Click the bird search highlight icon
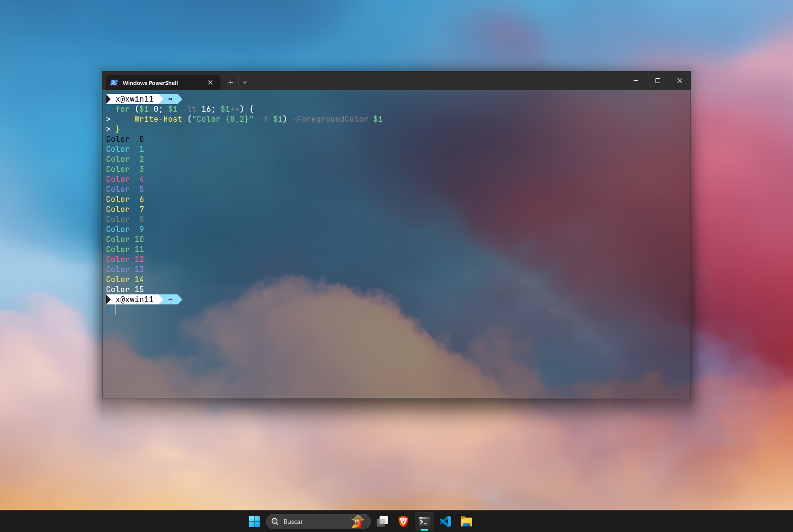This screenshot has width=793, height=532. 357,522
